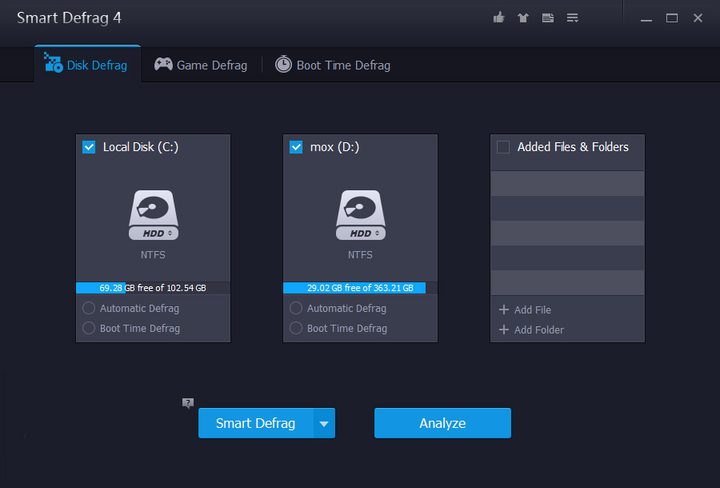Screen dimensions: 720x488
Task: Click the first empty row in Added Files list
Action: click(568, 184)
